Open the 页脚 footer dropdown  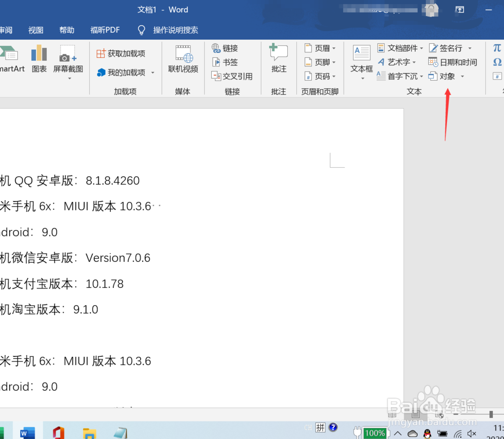tap(320, 62)
